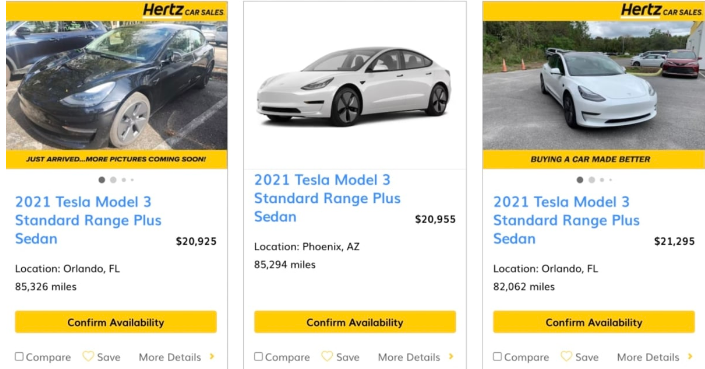Confirm Availability for the $20,925 Orlando Tesla
The height and width of the screenshot is (369, 705).
pos(116,322)
